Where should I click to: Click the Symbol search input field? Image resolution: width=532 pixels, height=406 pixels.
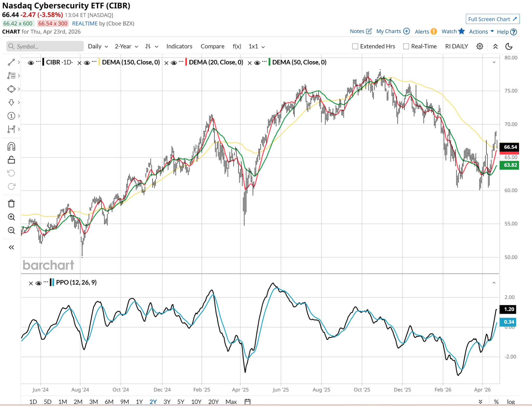(45, 46)
